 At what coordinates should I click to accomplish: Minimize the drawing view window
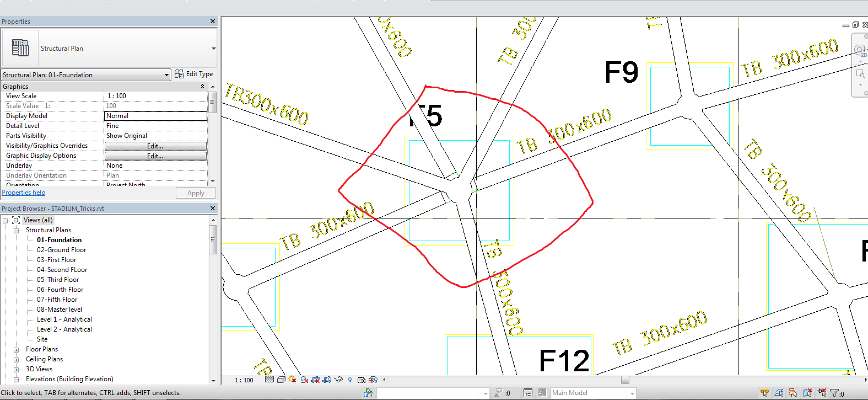click(846, 25)
